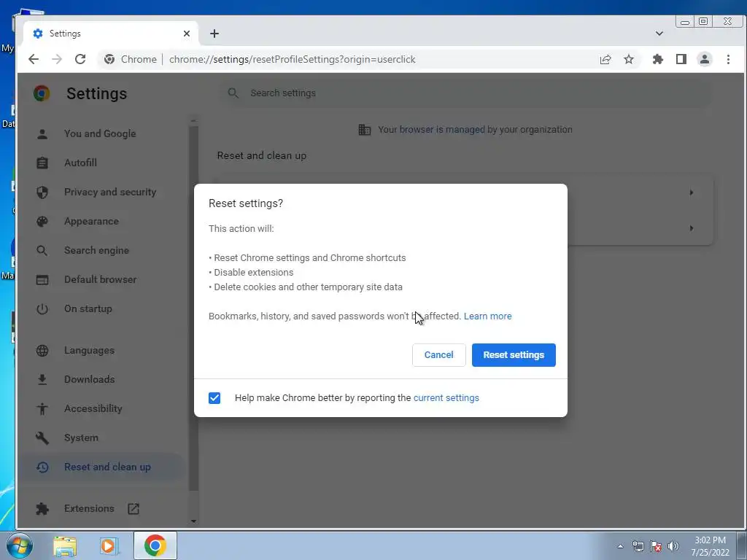Reload the current page
747x560 pixels.
[x=80, y=59]
